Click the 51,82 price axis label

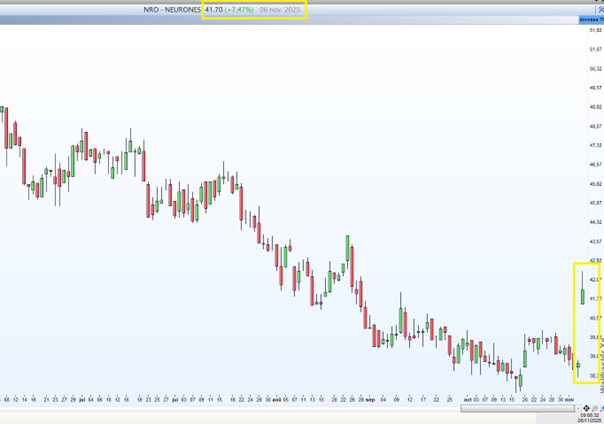596,30
